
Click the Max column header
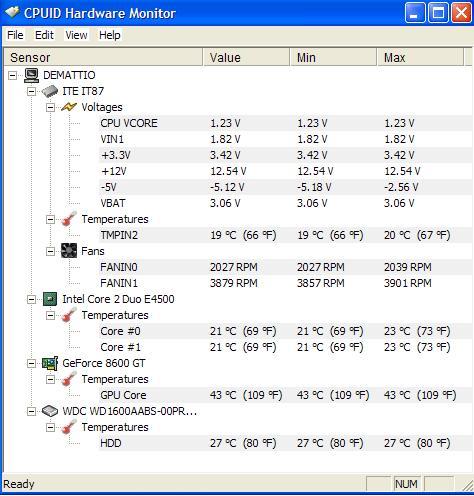(x=420, y=57)
